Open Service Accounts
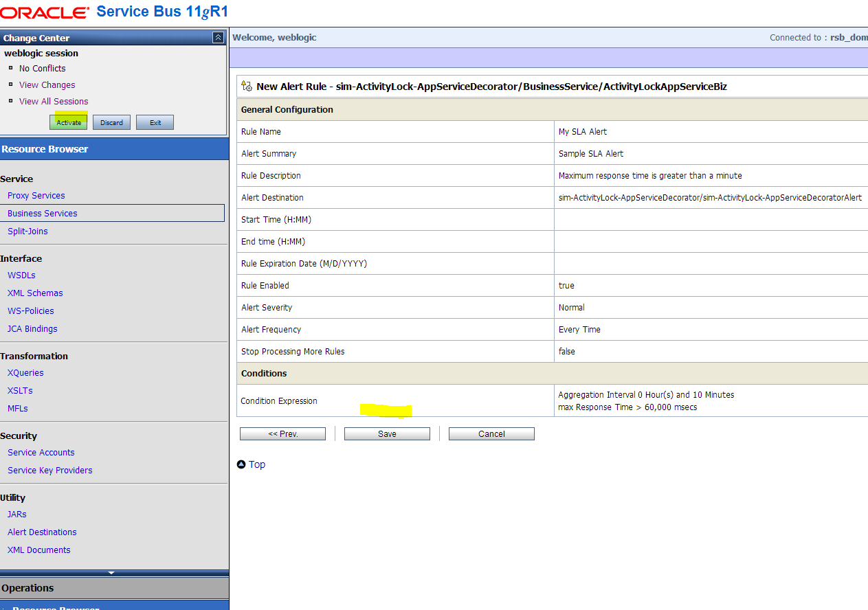This screenshot has width=868, height=610. click(x=41, y=453)
